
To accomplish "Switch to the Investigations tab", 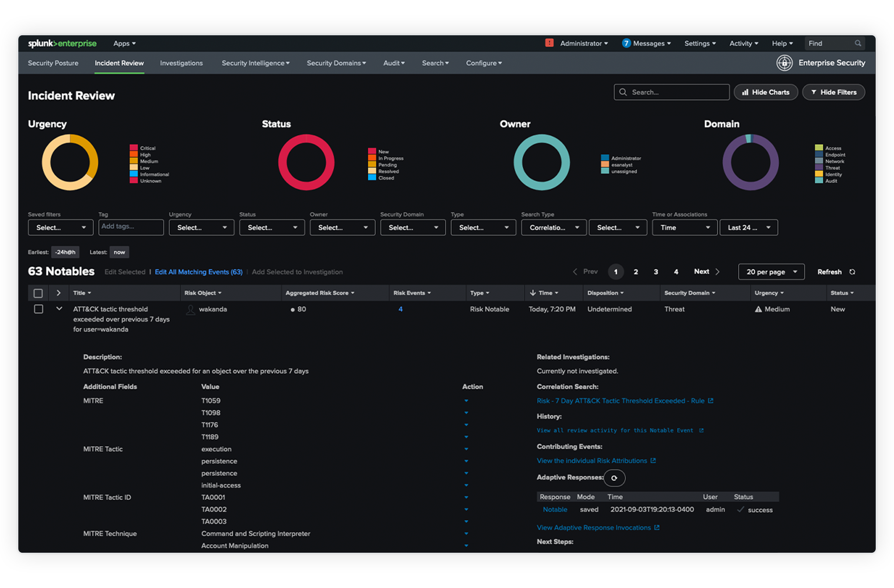I will click(x=181, y=63).
